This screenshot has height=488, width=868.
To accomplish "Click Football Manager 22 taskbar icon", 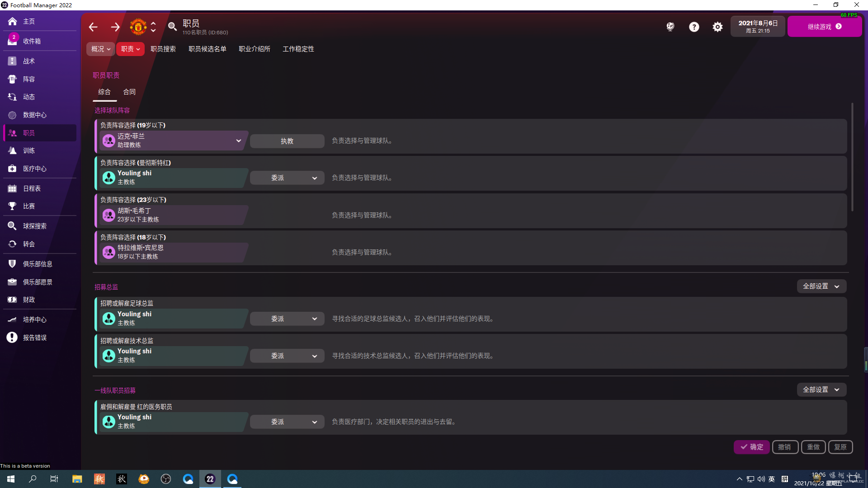I will (x=210, y=479).
